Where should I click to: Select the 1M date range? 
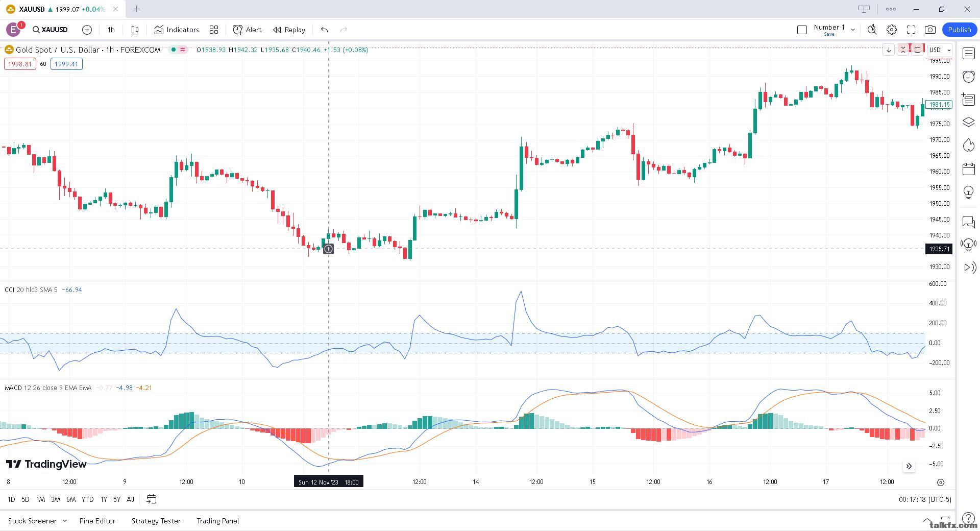pyautogui.click(x=40, y=499)
